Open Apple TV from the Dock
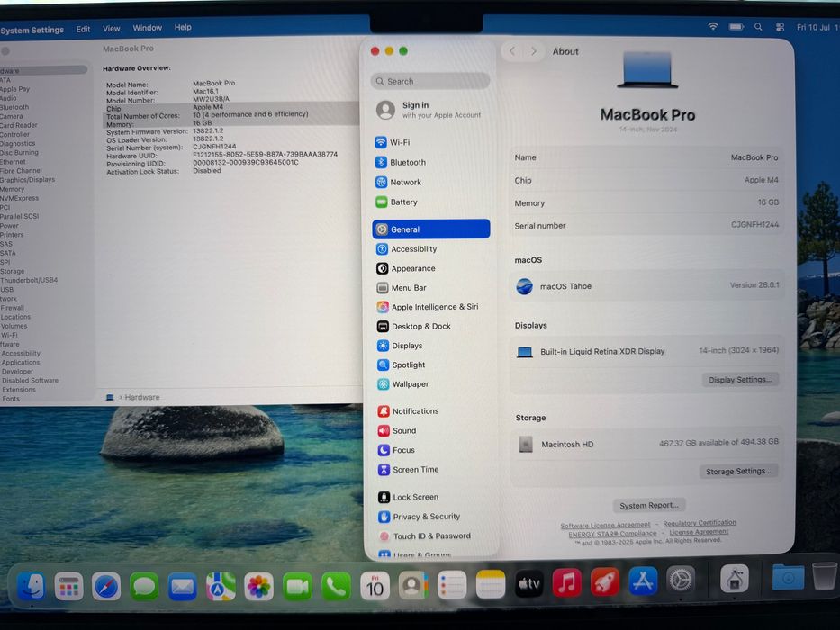This screenshot has width=840, height=630. pos(528,583)
